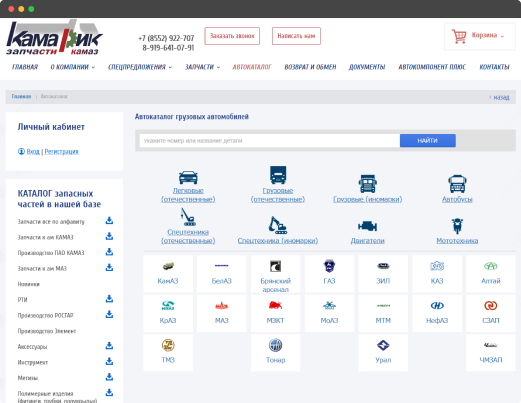Viewport: 521px width, 403px height.
Task: Select the Автобусы bus icon
Action: tap(457, 184)
